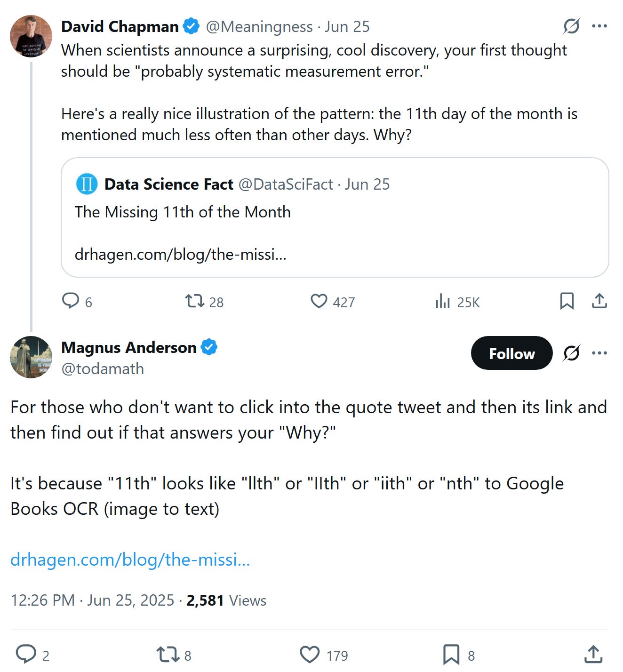Reply to Magnus Anderson's tweet

pyautogui.click(x=26, y=654)
